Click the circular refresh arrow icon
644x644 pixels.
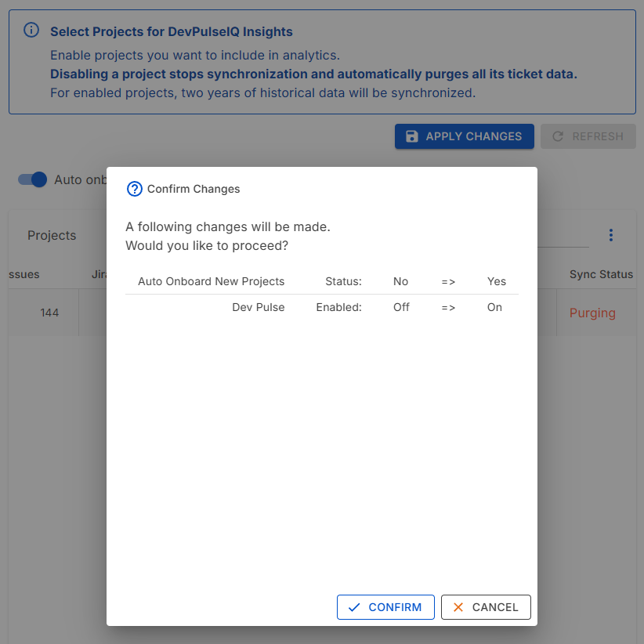[558, 136]
